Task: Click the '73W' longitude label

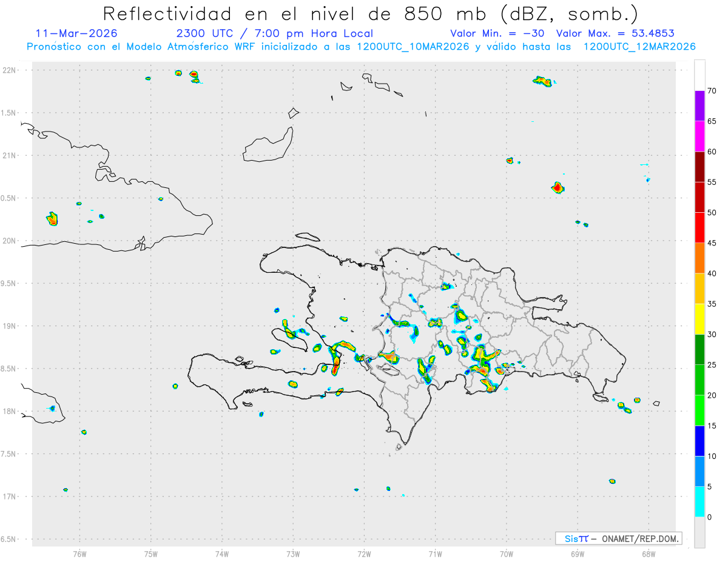Action: coord(292,554)
